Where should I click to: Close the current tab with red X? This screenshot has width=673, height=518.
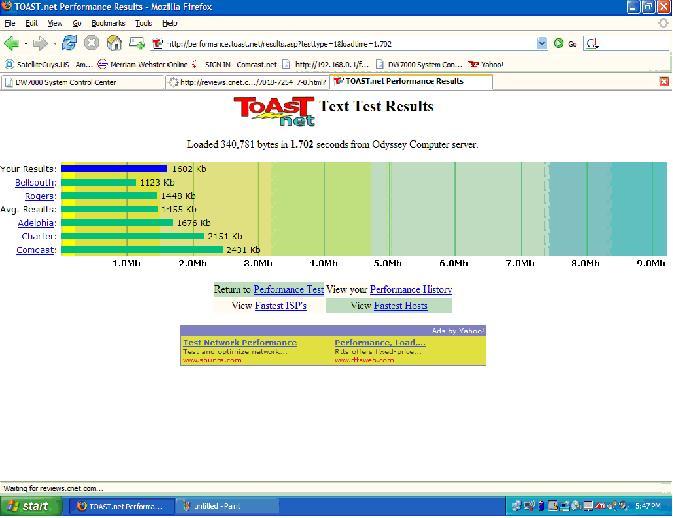(664, 82)
